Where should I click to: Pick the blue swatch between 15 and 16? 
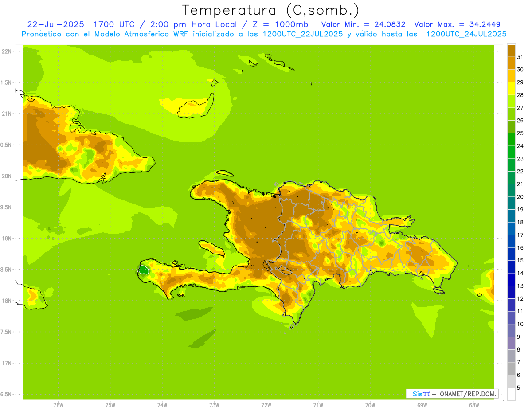click(x=511, y=254)
